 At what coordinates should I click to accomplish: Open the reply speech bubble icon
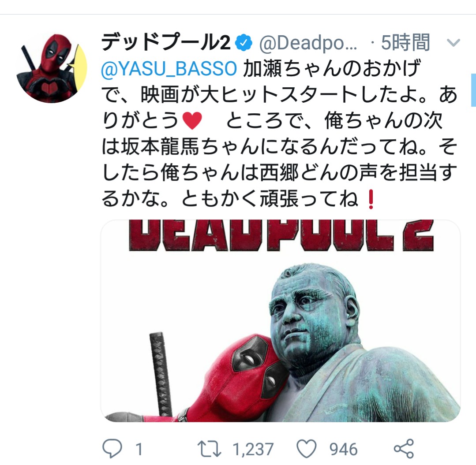pos(112,448)
